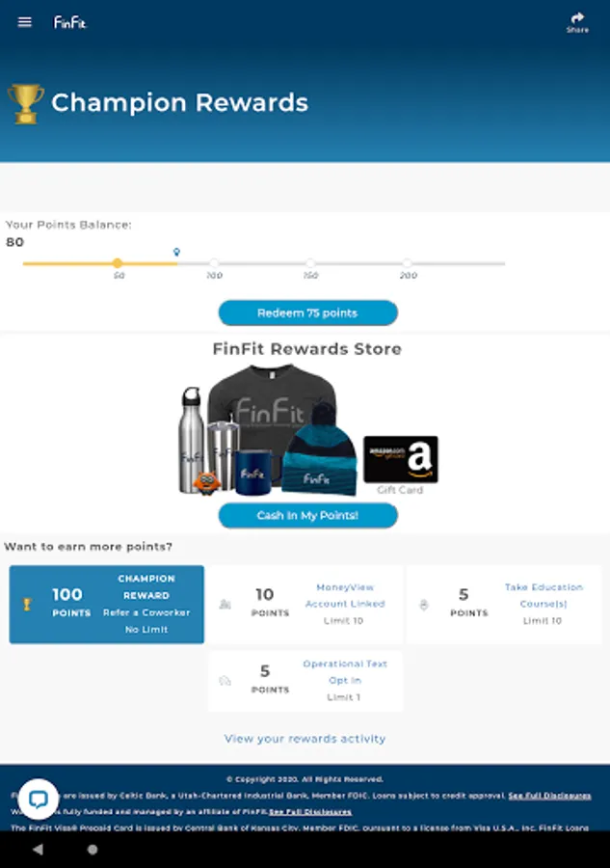Tap the FinFit logo
The height and width of the screenshot is (868, 610).
coord(69,22)
